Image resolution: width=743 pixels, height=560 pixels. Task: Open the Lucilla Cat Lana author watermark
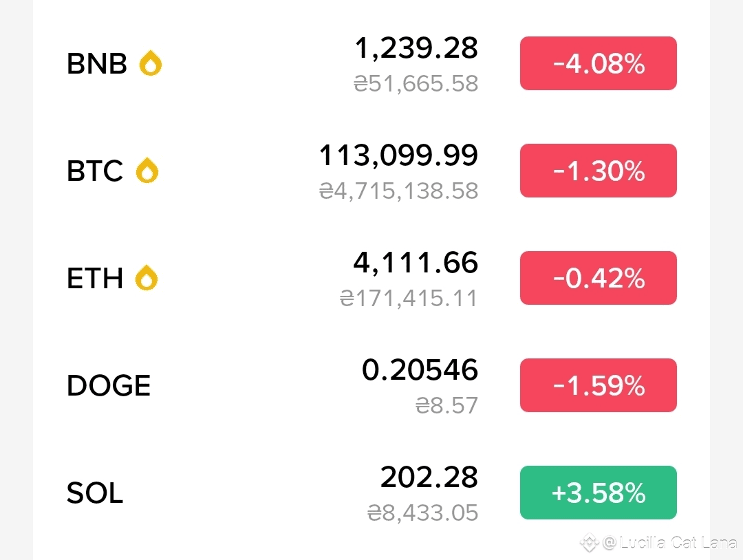point(669,543)
